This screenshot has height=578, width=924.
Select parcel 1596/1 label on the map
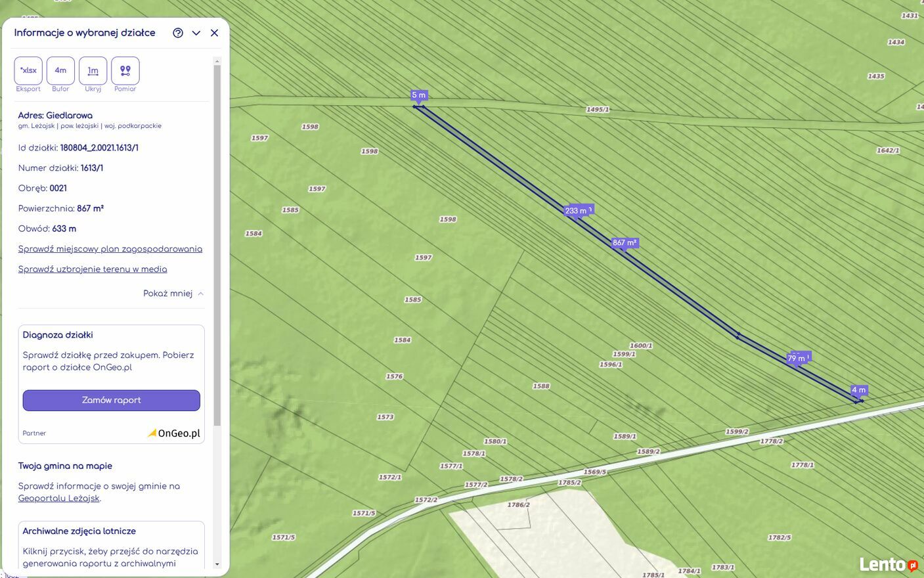[611, 365]
